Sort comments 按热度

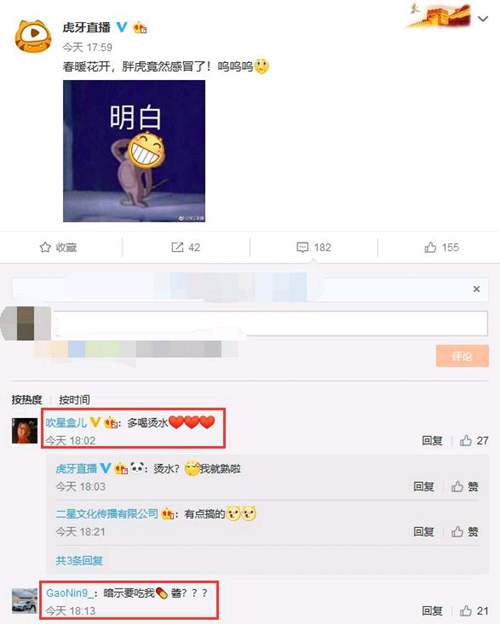point(27,400)
